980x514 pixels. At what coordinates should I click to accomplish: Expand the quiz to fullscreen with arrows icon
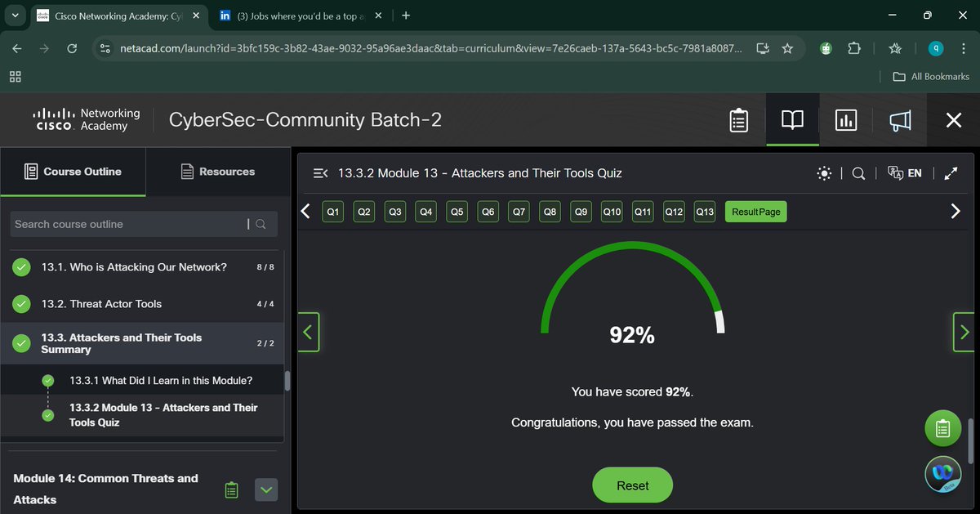[x=951, y=173]
